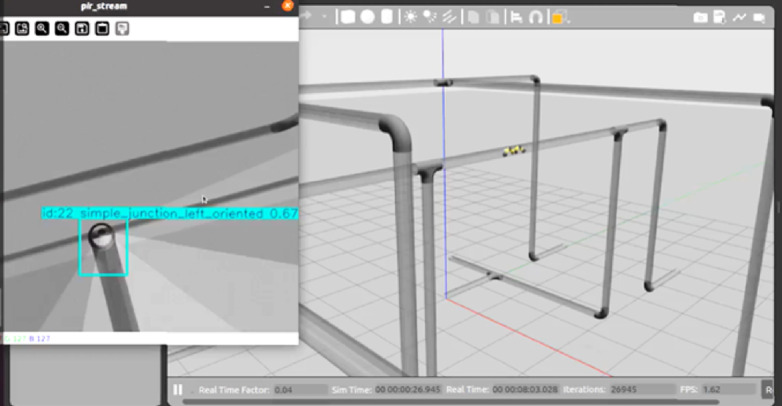Zoom in on pir_stream image
The width and height of the screenshot is (782, 406).
(42, 28)
